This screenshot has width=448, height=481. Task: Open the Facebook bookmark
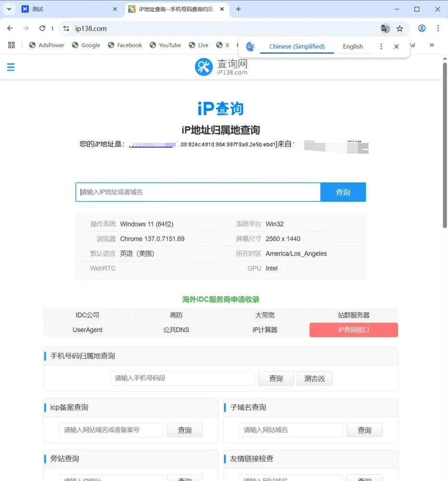coord(125,45)
